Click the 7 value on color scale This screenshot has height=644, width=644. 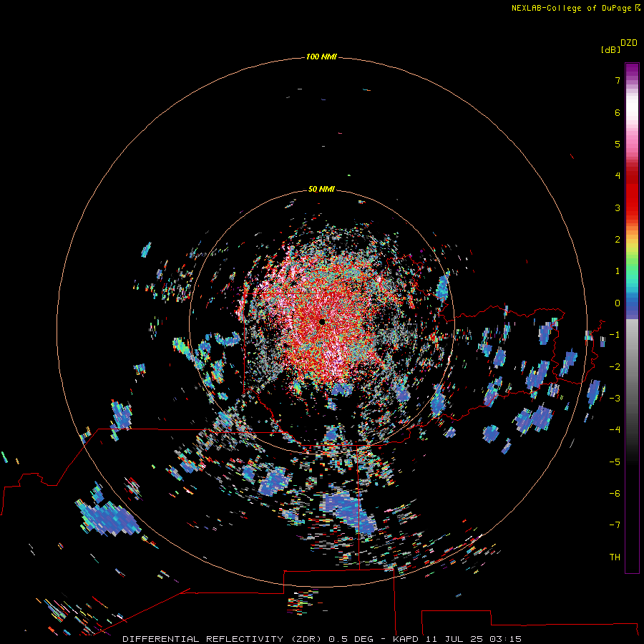tap(618, 80)
